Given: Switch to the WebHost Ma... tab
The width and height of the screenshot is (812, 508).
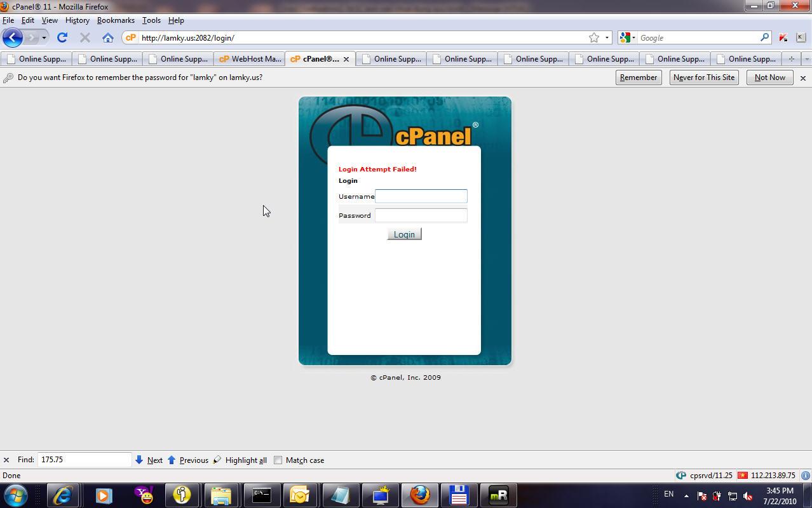Looking at the screenshot, I should click(249, 59).
